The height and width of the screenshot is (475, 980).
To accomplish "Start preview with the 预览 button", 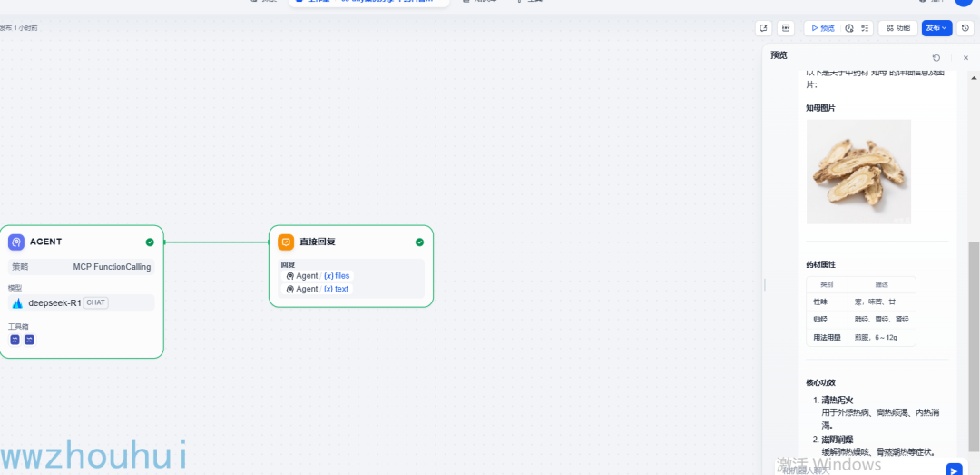I will [x=822, y=28].
